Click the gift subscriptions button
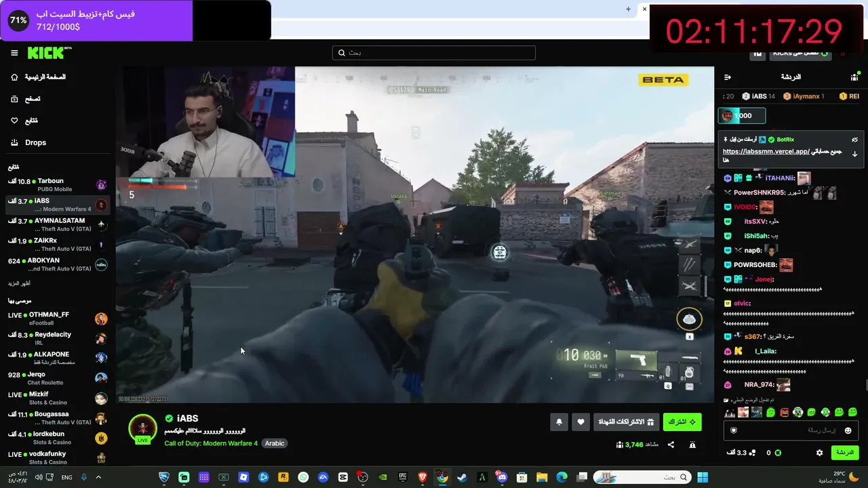 (x=627, y=422)
